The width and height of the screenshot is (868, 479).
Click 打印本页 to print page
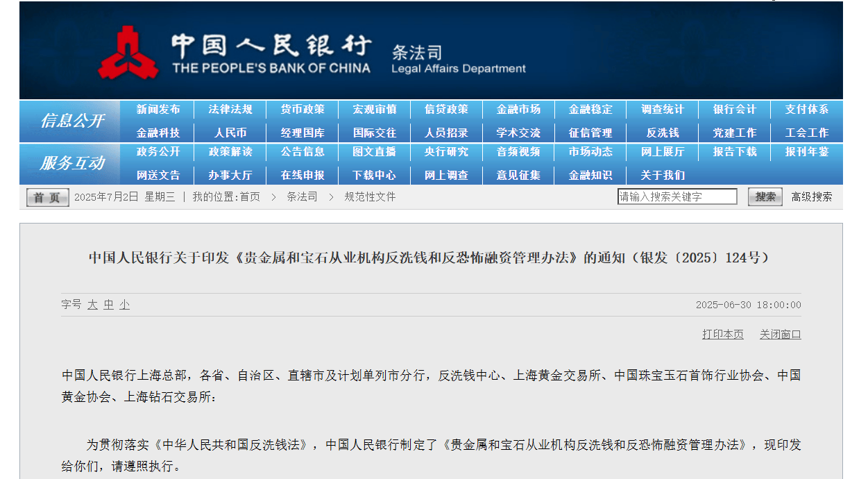coord(723,335)
